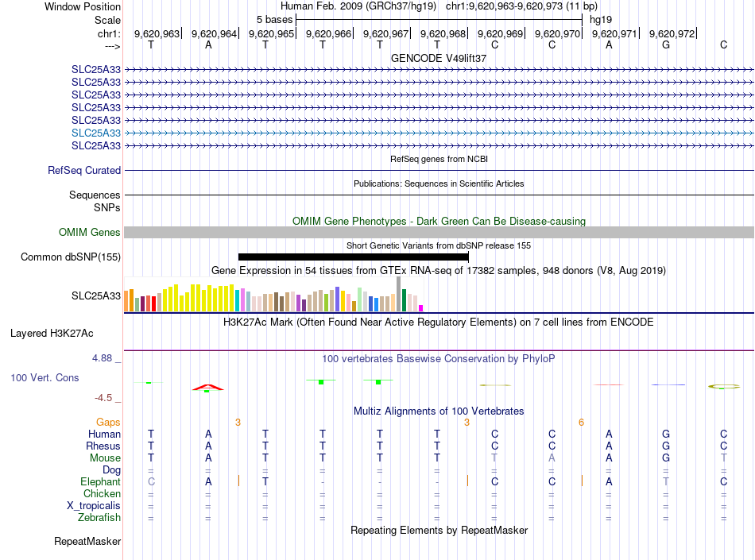Click the -4.5 PhyloP lower scale value
The height and width of the screenshot is (560, 755).
(103, 397)
